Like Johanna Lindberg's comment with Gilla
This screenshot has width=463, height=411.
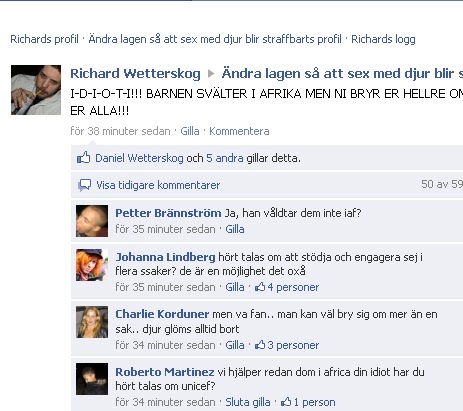[235, 287]
